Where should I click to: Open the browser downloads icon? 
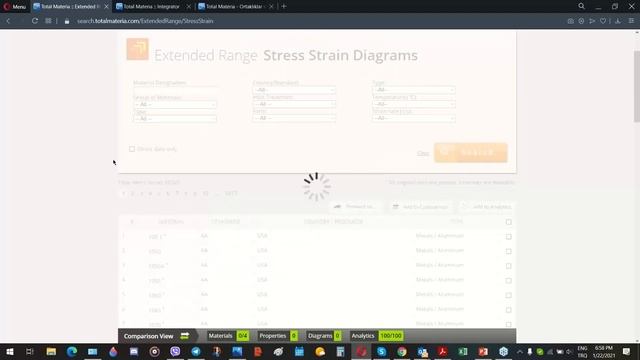[618, 21]
